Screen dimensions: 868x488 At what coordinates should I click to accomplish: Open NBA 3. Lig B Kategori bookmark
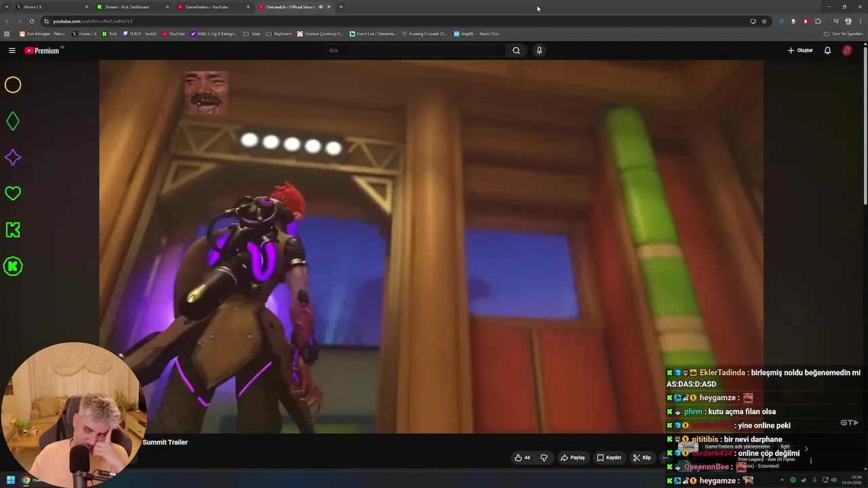coord(214,33)
